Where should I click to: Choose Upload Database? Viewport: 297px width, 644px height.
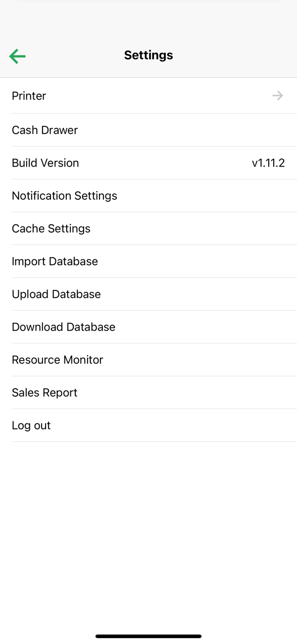pyautogui.click(x=56, y=294)
